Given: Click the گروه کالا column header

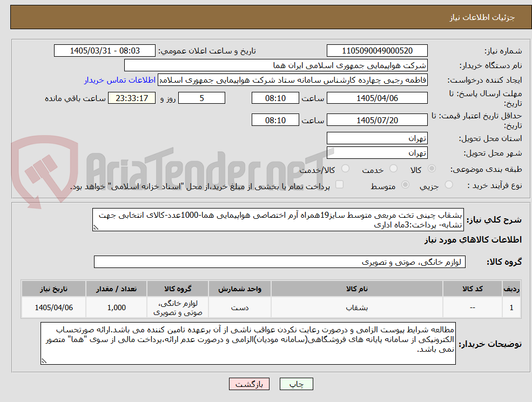Looking at the screenshot, I should tap(178, 289).
